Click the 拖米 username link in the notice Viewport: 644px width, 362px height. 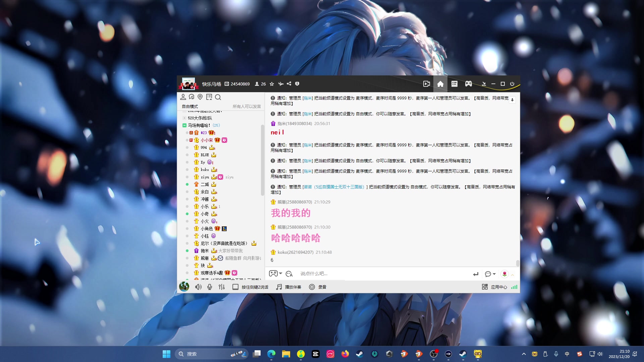click(x=307, y=97)
